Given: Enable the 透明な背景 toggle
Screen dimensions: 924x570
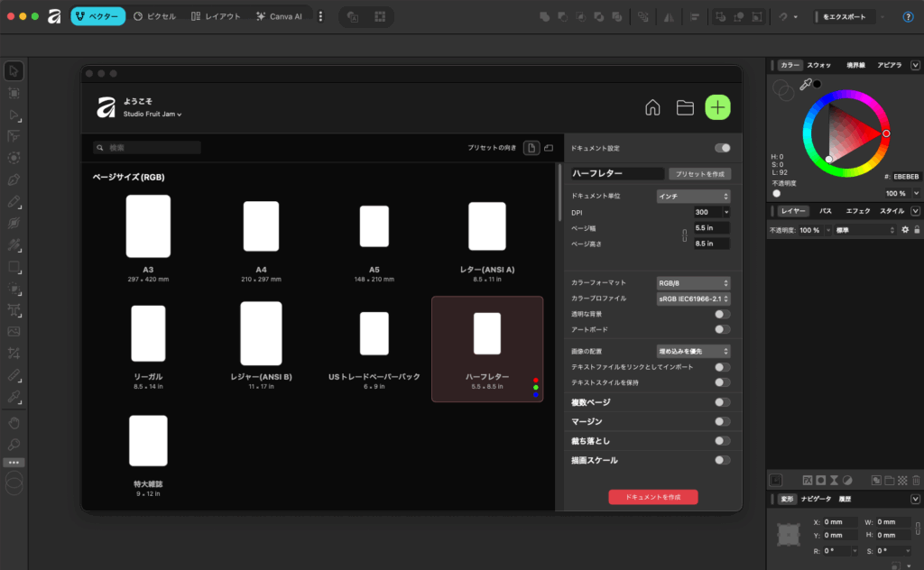Looking at the screenshot, I should [x=722, y=314].
